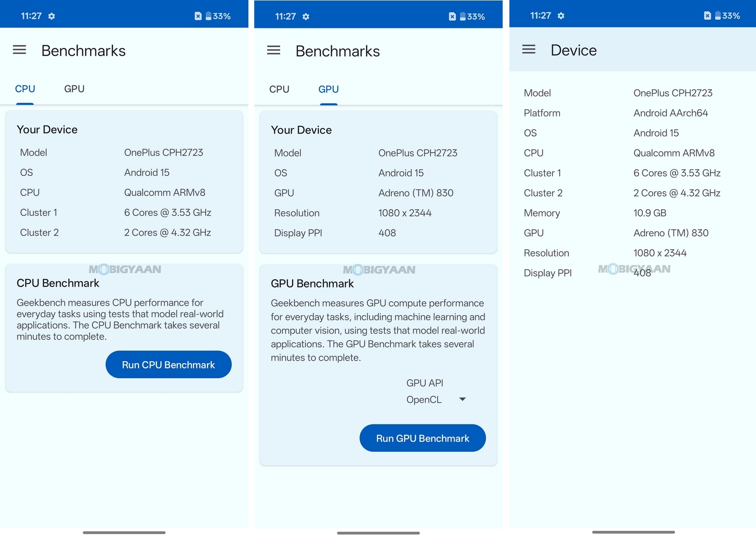Tap '1080 x 2344' resolution on Device screen
Viewport: 756px width, 539px height.
coord(660,253)
